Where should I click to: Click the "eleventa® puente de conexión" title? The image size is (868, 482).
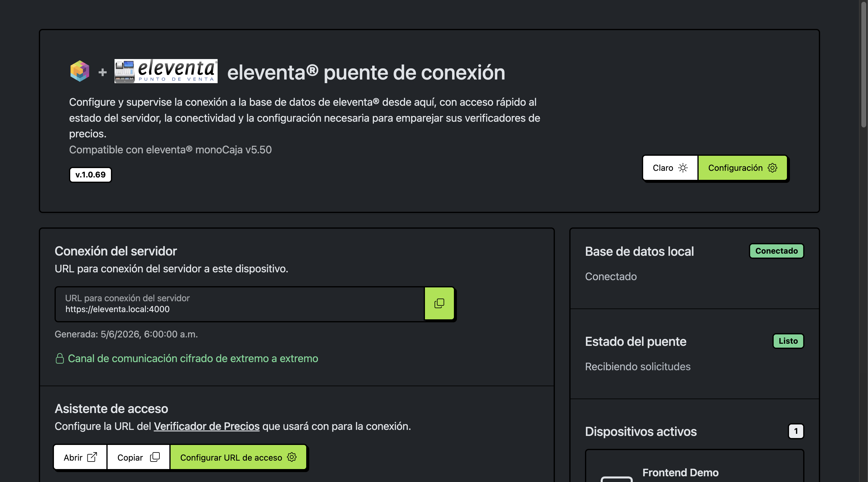click(x=366, y=72)
